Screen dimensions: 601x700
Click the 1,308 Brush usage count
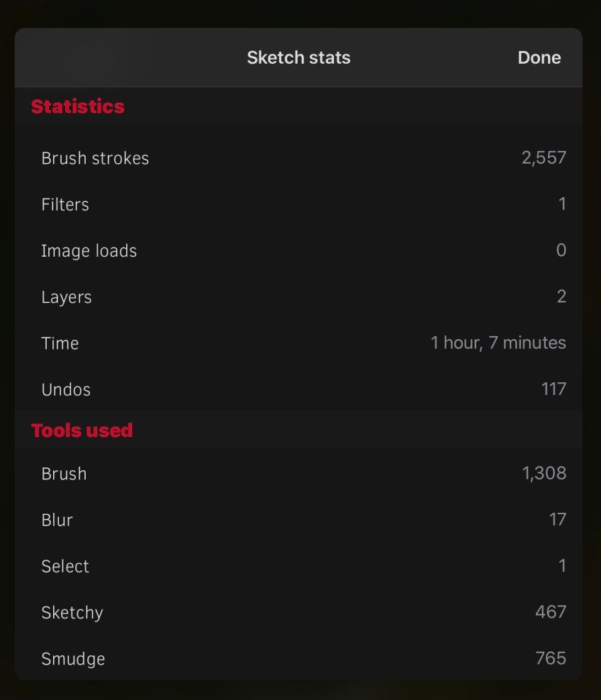[x=544, y=474]
